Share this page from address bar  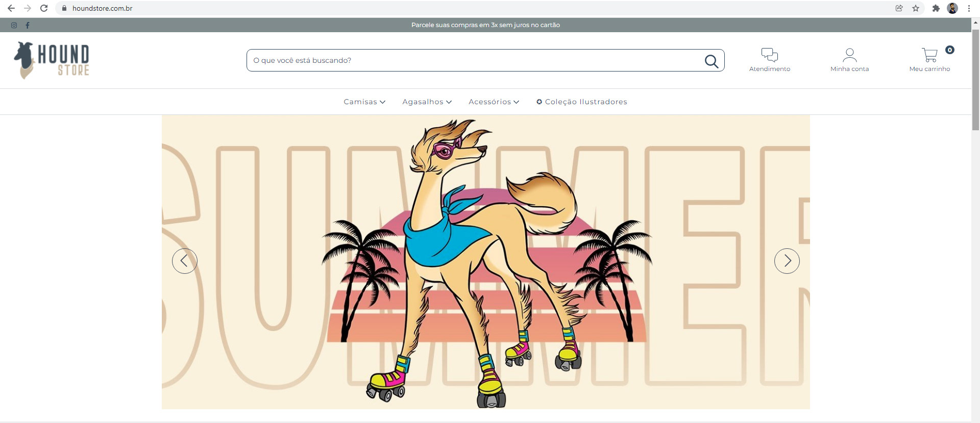pyautogui.click(x=899, y=8)
